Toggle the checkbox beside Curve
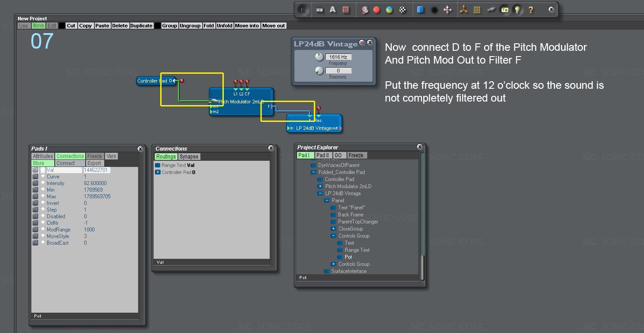 (x=35, y=177)
